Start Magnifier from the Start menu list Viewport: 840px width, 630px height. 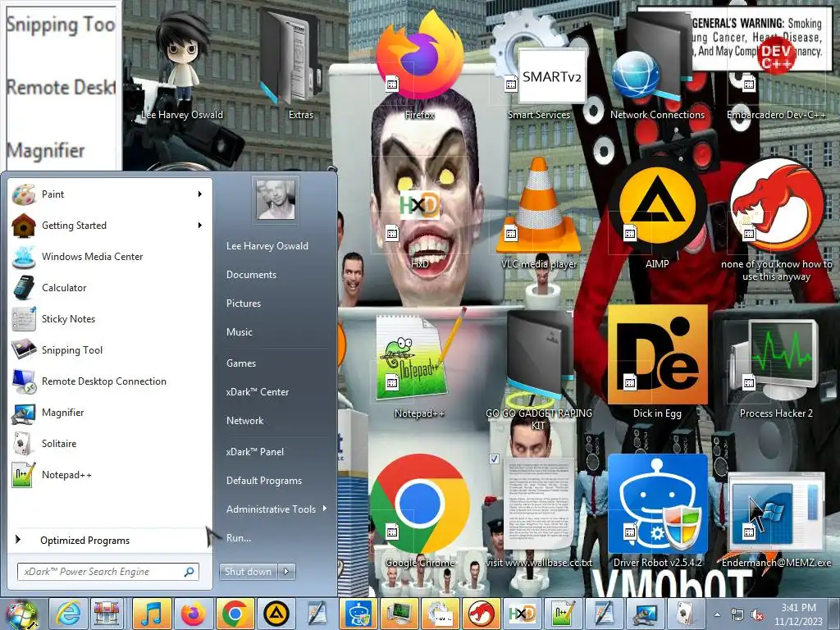110,413
